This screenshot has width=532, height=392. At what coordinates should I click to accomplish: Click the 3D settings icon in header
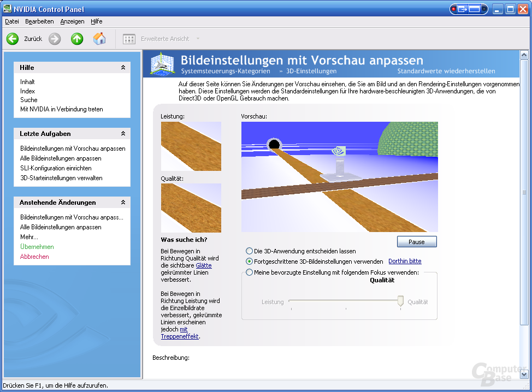pyautogui.click(x=163, y=63)
